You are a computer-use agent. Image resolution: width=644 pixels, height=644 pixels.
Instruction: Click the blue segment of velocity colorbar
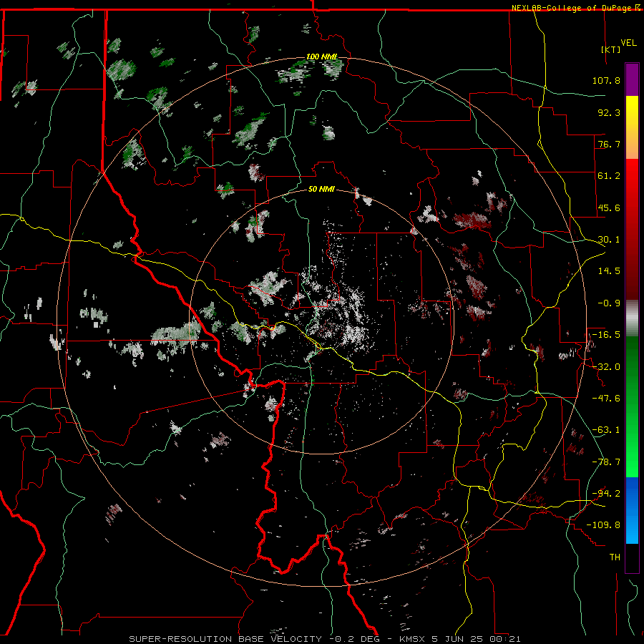[632, 510]
